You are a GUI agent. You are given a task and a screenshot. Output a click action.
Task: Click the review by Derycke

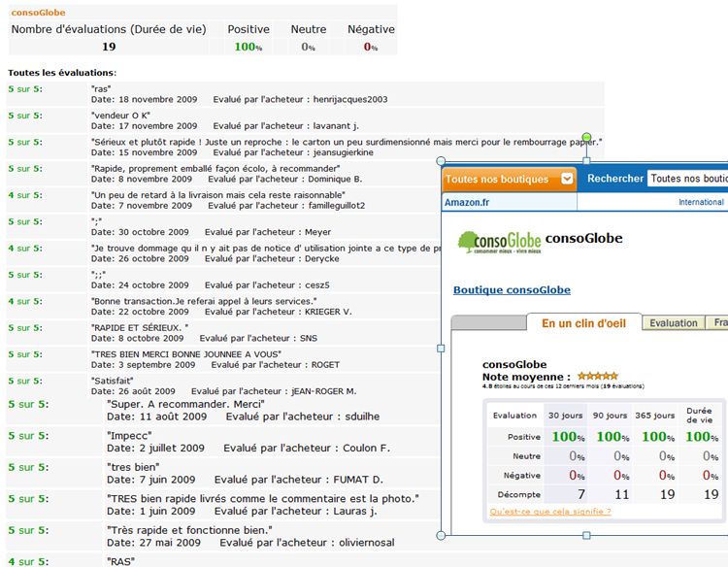(223, 253)
